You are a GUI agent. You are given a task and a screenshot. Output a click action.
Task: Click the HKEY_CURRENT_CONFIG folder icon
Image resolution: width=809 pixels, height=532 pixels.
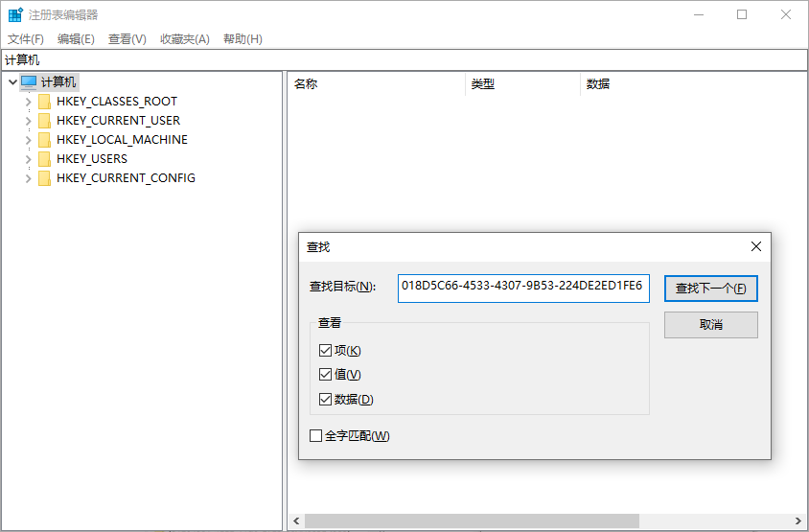click(x=45, y=178)
